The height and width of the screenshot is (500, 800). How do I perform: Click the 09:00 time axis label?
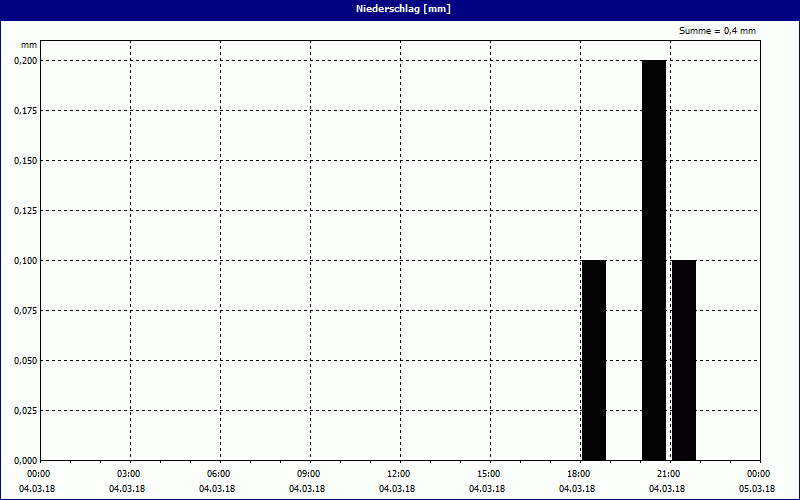tap(309, 474)
